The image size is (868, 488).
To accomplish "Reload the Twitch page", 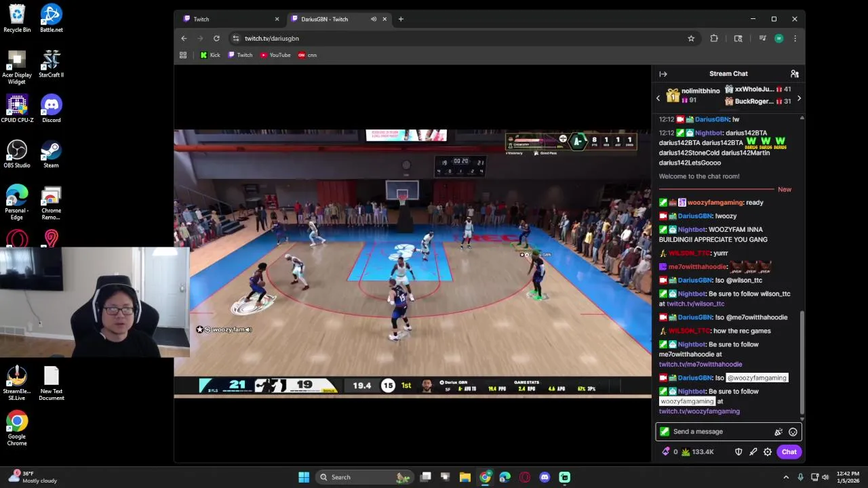I will (216, 39).
